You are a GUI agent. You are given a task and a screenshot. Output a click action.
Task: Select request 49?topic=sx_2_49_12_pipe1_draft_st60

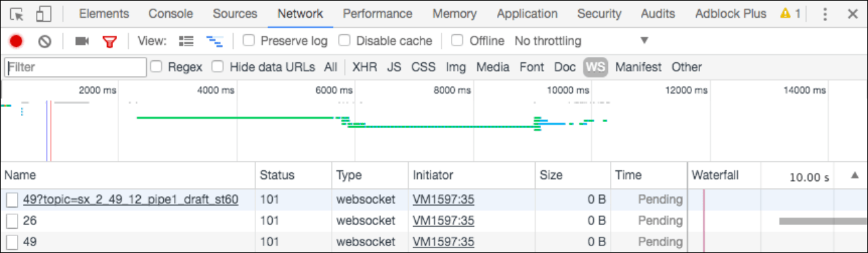(131, 199)
